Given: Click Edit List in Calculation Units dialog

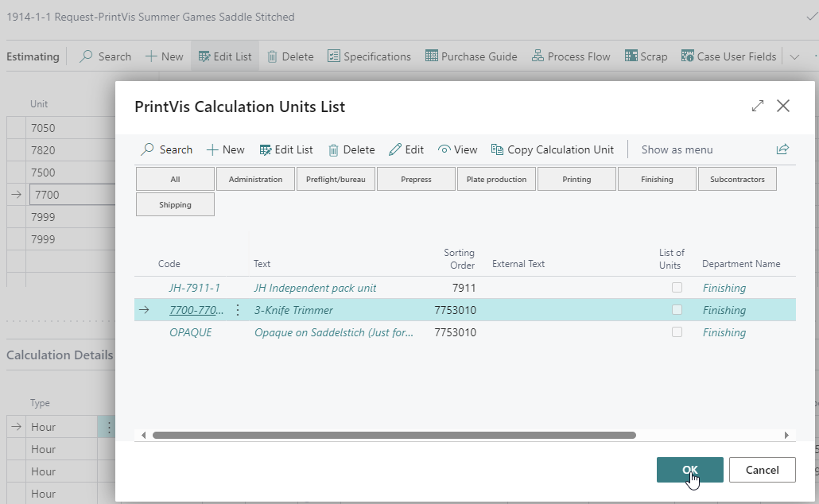Looking at the screenshot, I should point(286,150).
